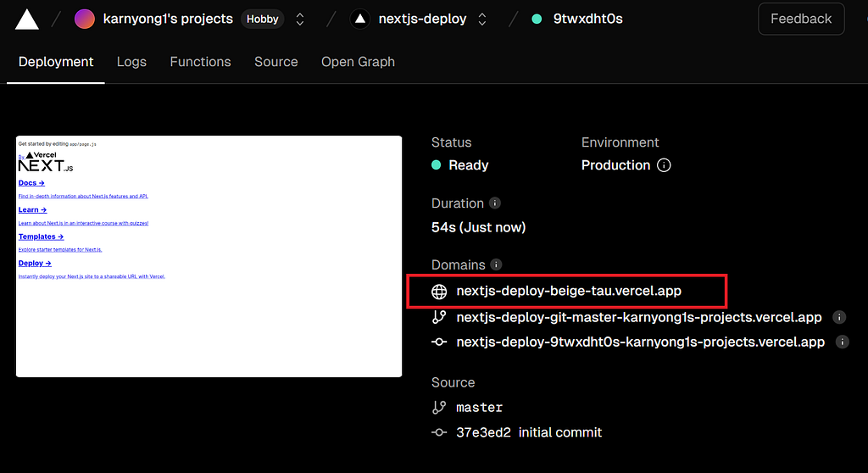Click the Templates link in preview
Viewport: 868px width, 473px height.
tap(41, 236)
